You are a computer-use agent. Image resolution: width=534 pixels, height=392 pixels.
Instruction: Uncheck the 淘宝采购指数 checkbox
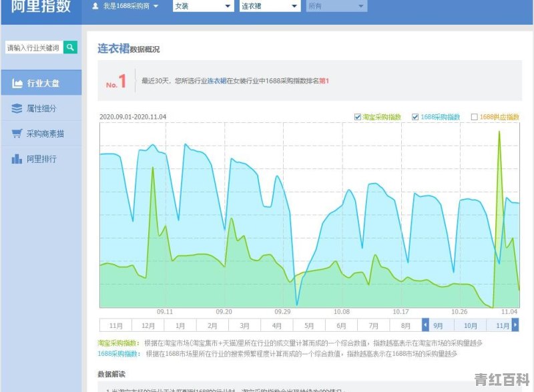click(358, 117)
